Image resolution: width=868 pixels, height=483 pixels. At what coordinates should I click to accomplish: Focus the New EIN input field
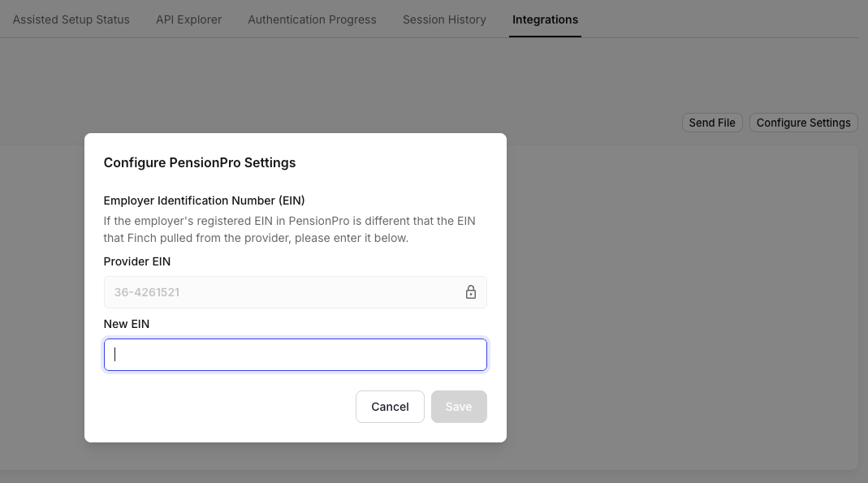pyautogui.click(x=295, y=355)
